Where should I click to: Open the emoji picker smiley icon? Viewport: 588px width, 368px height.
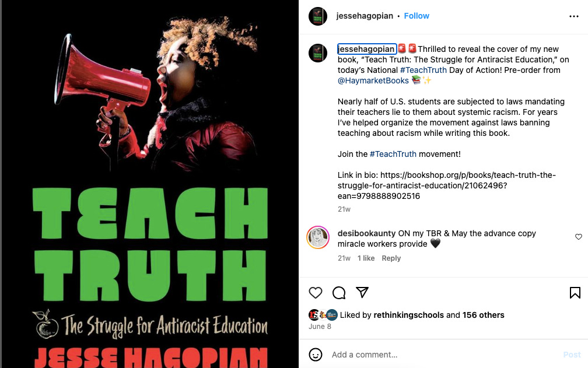(x=316, y=355)
